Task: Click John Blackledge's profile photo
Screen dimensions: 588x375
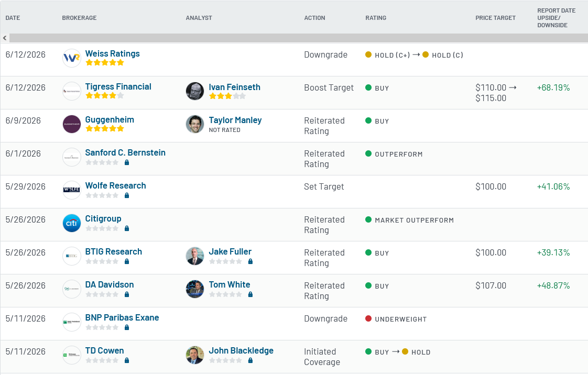Action: [195, 355]
